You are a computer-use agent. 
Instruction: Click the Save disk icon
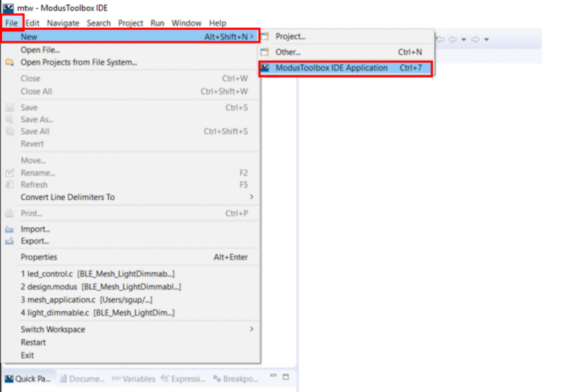pos(10,108)
